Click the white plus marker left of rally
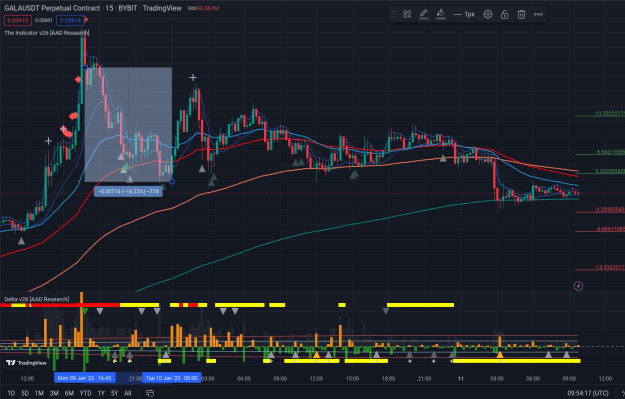 pos(48,141)
